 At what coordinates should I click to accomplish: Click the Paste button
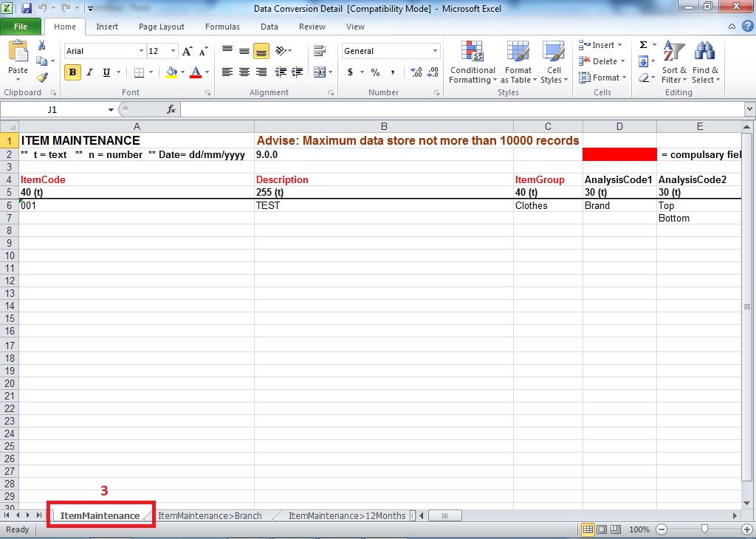tap(18, 59)
